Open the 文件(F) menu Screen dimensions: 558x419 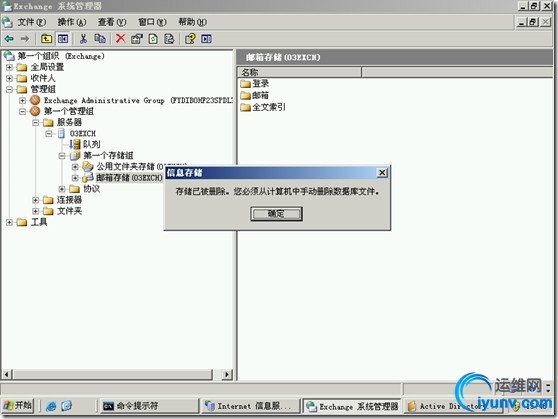pos(32,22)
